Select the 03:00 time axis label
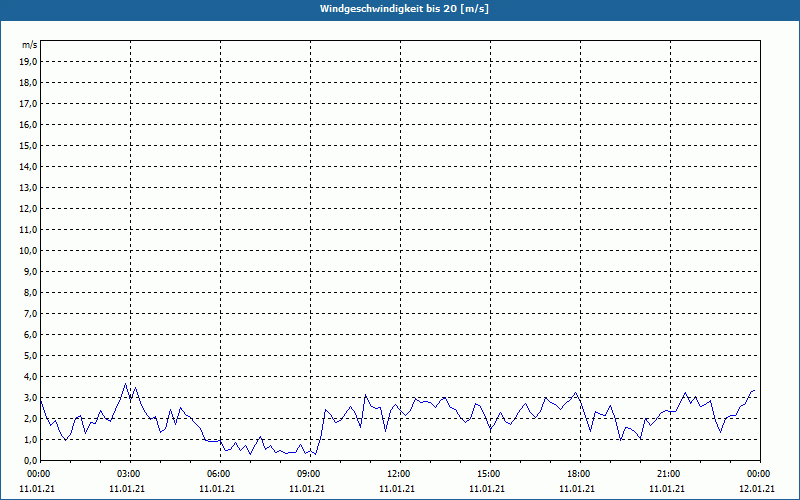This screenshot has width=800, height=500. pos(129,473)
